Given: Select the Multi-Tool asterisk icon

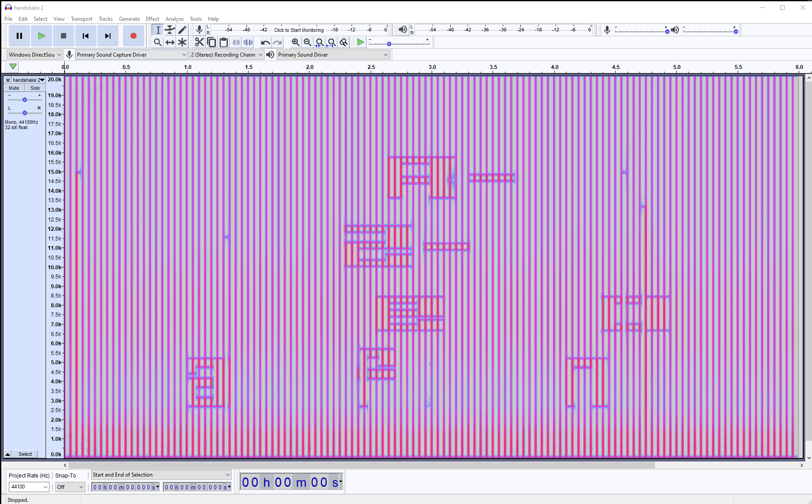Looking at the screenshot, I should (182, 42).
